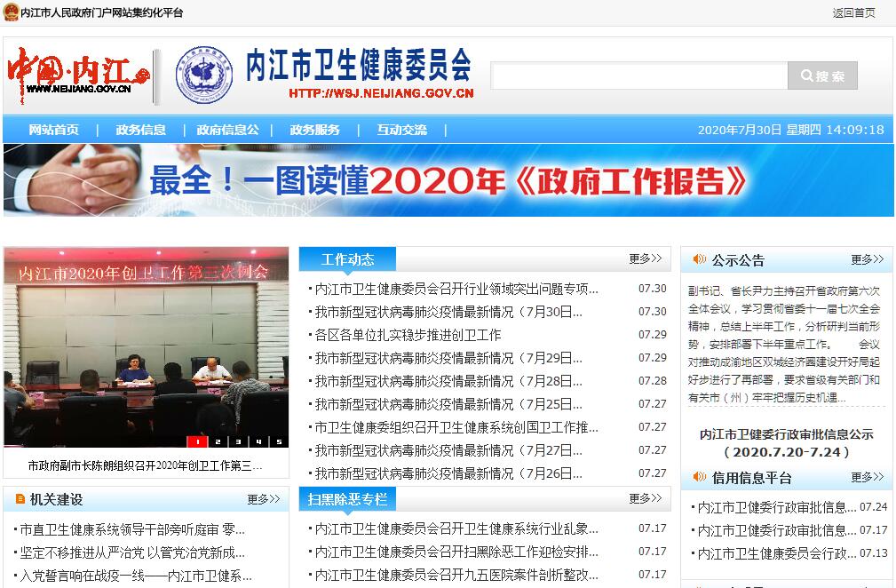Go back via 返回首页 link
Image resolution: width=896 pixels, height=588 pixels.
[853, 12]
